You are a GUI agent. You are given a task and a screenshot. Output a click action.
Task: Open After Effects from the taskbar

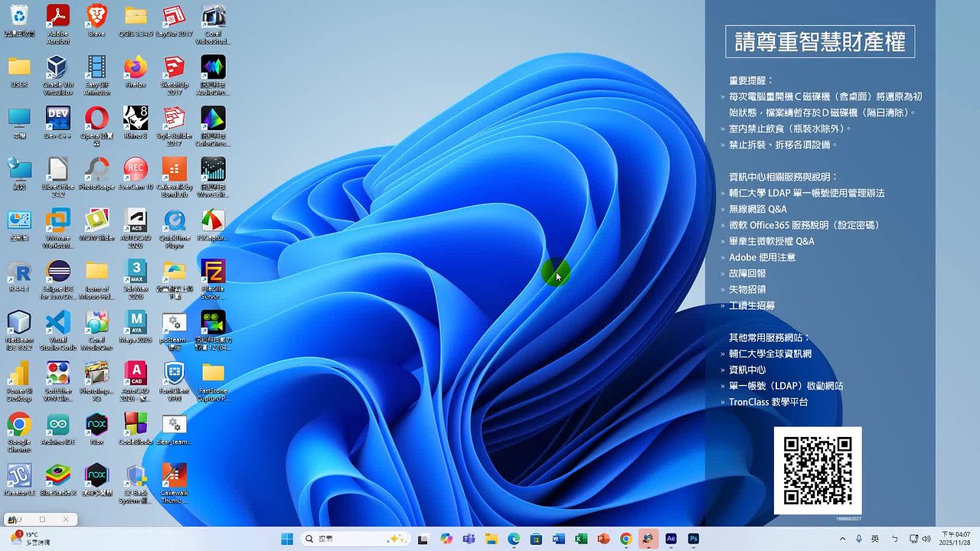click(671, 539)
